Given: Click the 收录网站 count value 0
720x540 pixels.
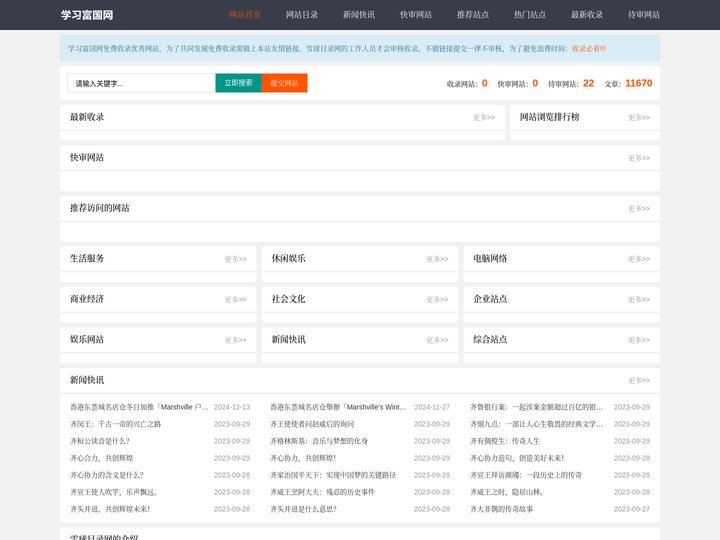Looking at the screenshot, I should 484,83.
